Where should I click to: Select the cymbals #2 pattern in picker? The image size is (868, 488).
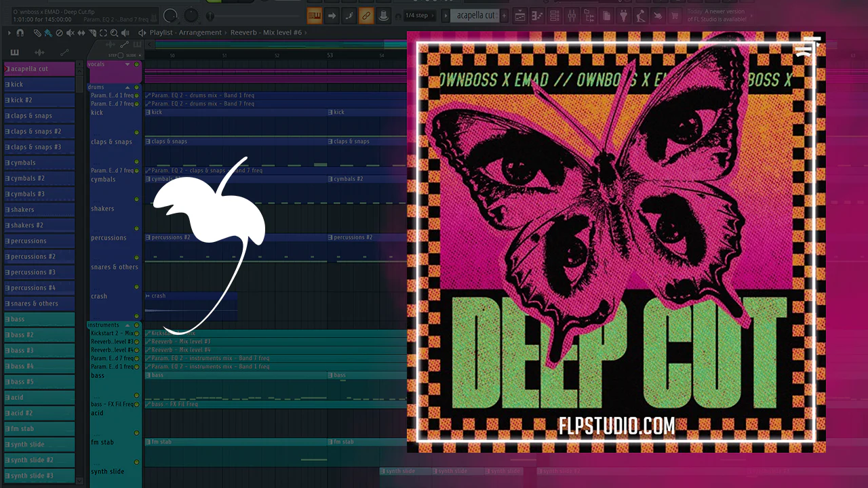tap(39, 178)
